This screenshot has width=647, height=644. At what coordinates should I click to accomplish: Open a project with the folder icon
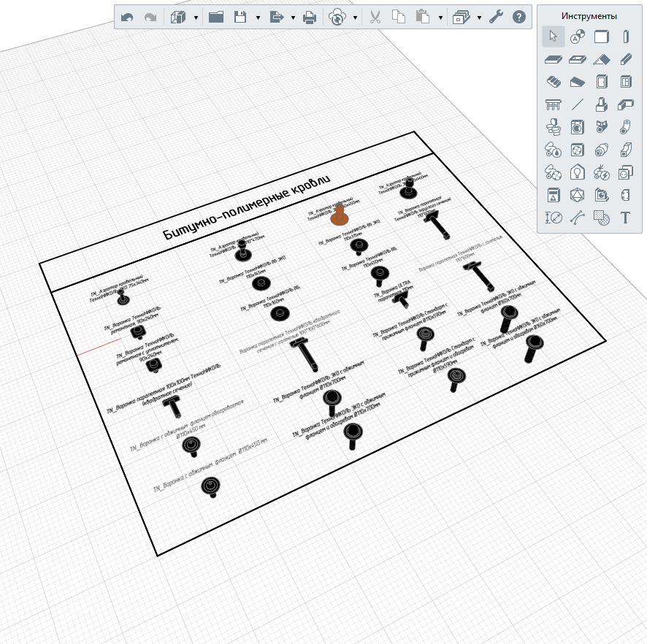point(216,18)
